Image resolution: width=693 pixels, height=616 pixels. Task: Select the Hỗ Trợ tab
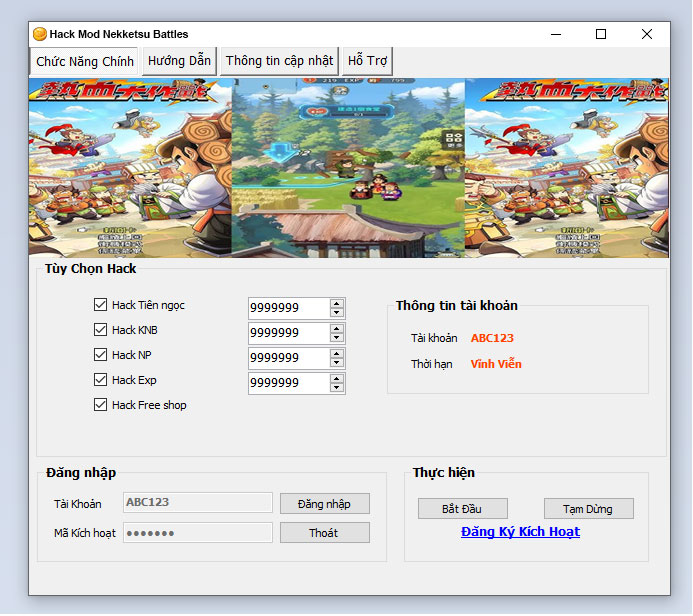367,61
